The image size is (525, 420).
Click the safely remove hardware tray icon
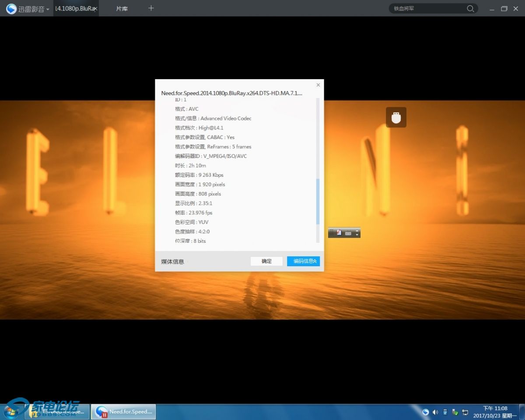pos(445,412)
